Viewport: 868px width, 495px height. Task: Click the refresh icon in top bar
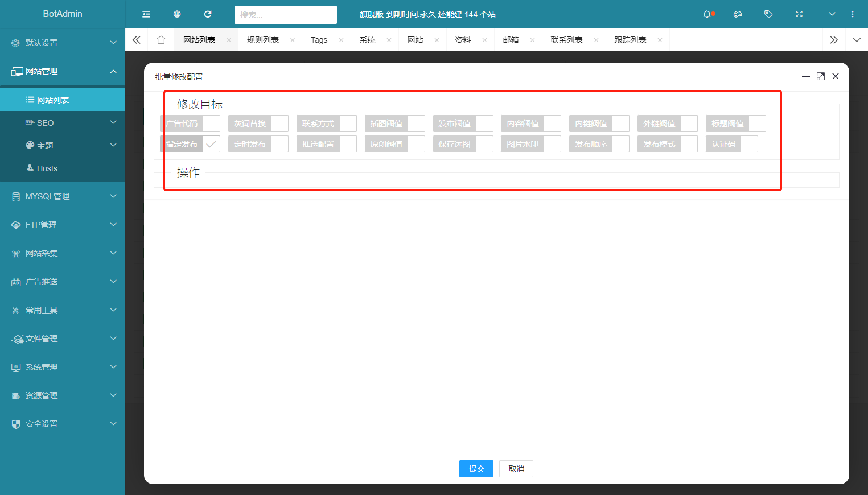click(208, 14)
